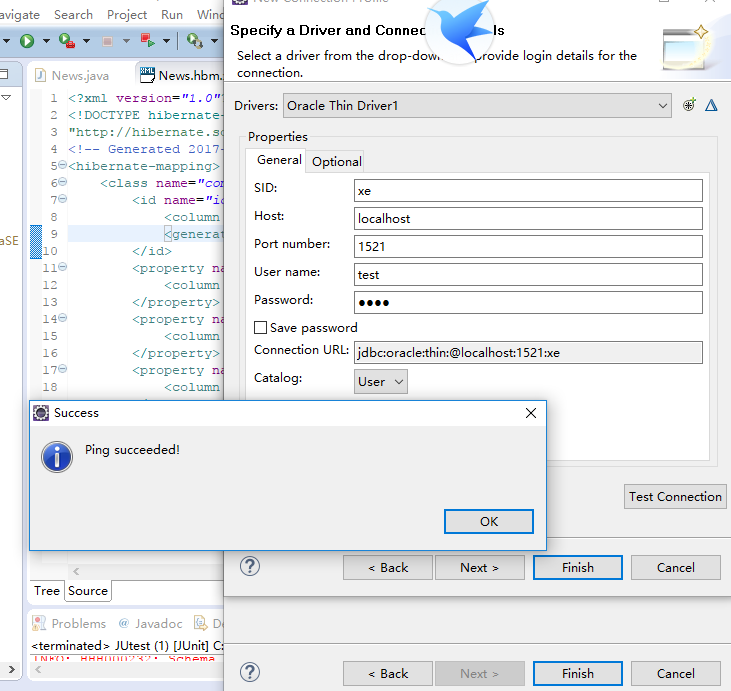This screenshot has width=731, height=691.
Task: Collapse the property fold on line 17
Action: pos(63,369)
